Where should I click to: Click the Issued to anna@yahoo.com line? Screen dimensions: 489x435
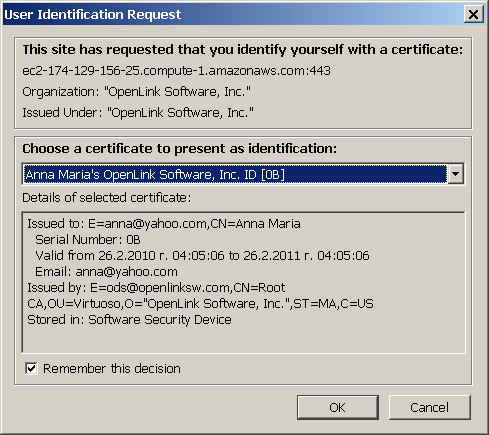click(164, 224)
